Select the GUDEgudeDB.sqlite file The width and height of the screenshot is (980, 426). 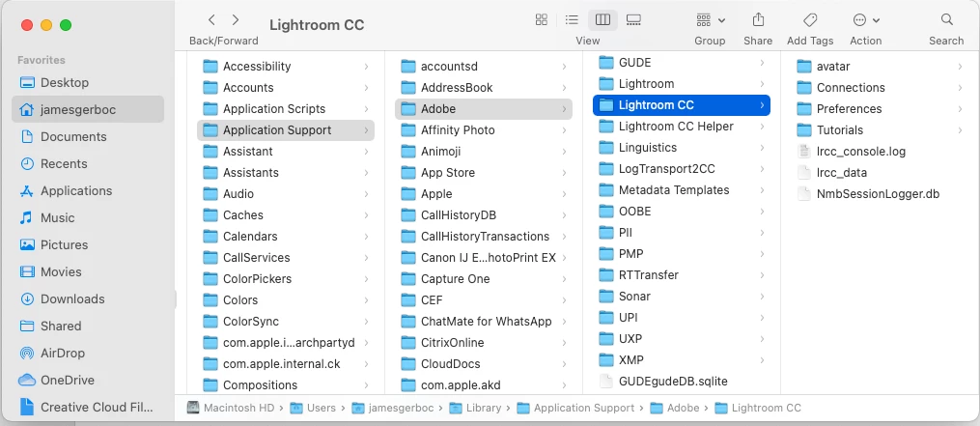[682, 381]
